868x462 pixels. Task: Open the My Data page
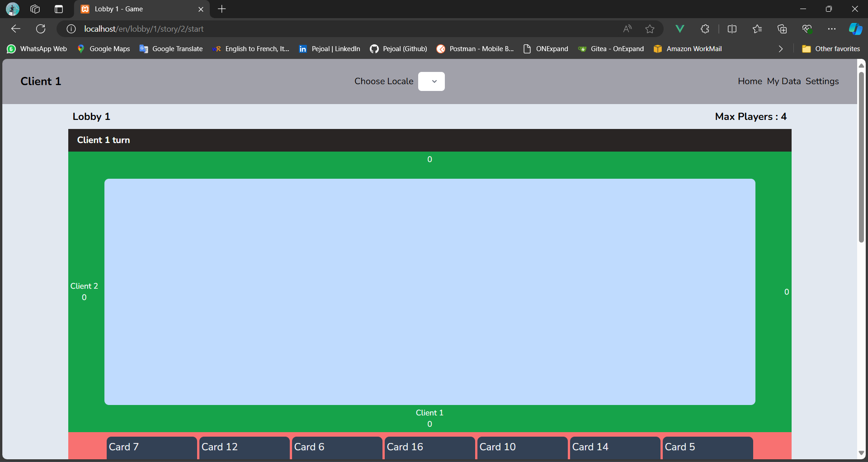click(x=783, y=81)
